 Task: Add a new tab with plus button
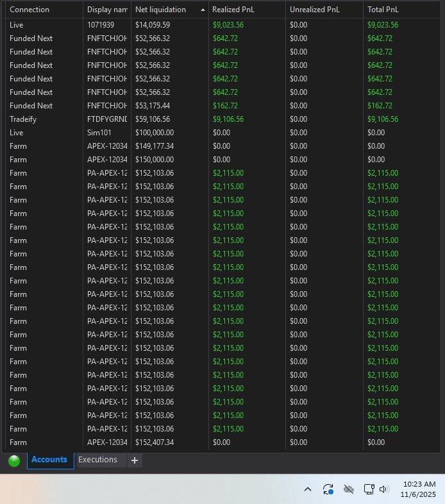(x=135, y=460)
